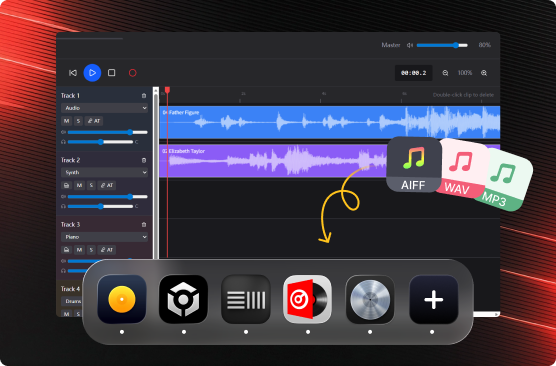Click the square Stop button

click(111, 73)
